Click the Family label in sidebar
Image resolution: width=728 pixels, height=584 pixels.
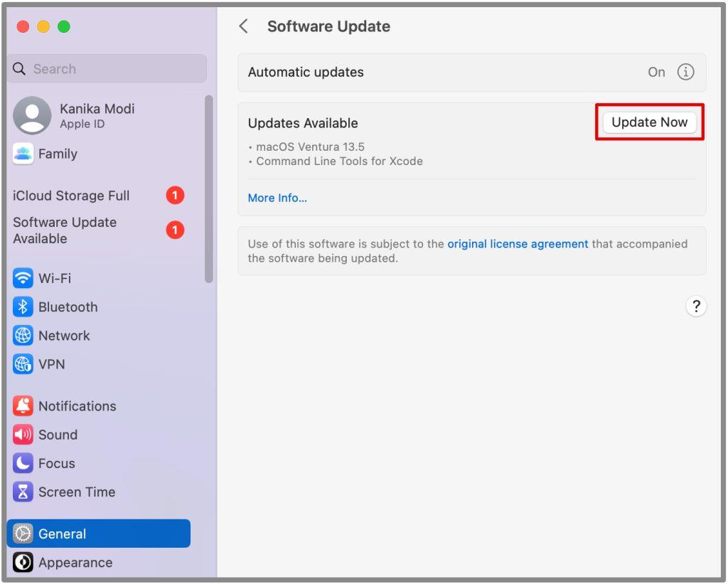[58, 154]
